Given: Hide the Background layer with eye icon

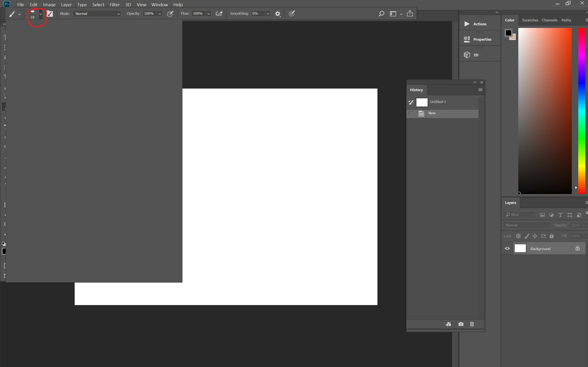Looking at the screenshot, I should pos(507,248).
